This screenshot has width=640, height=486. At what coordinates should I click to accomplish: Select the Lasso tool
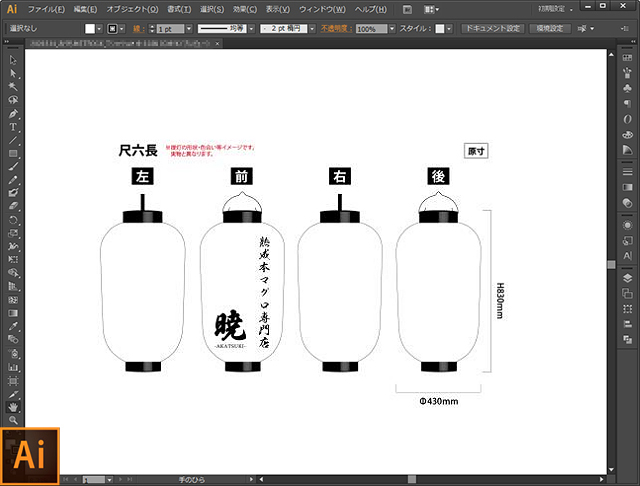[13, 100]
